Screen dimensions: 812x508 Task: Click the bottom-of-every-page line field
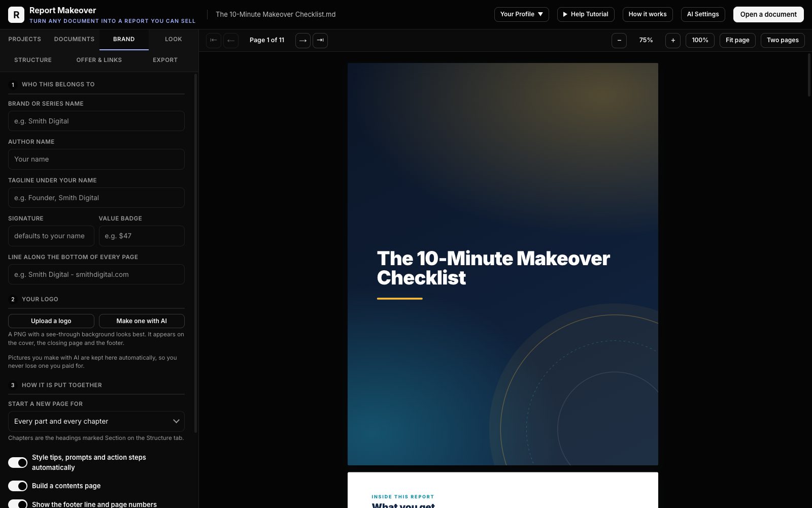tap(96, 274)
